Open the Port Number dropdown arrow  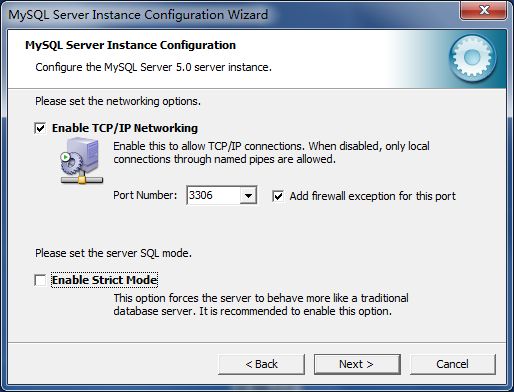point(248,195)
